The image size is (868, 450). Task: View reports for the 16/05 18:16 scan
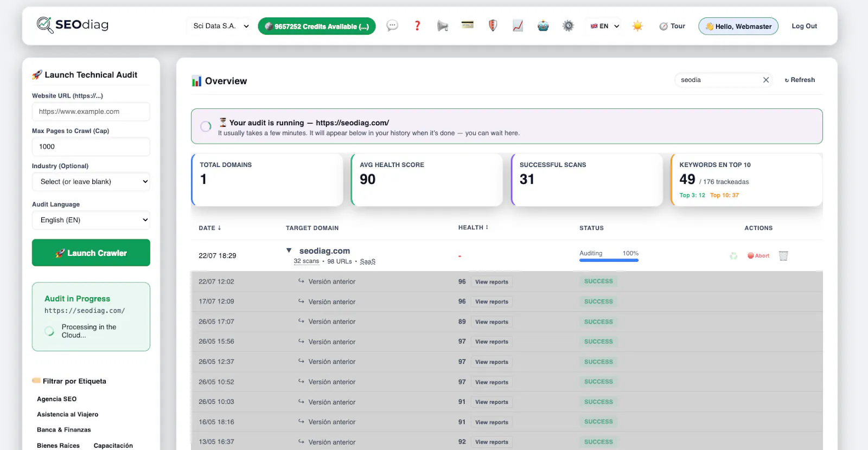click(492, 422)
